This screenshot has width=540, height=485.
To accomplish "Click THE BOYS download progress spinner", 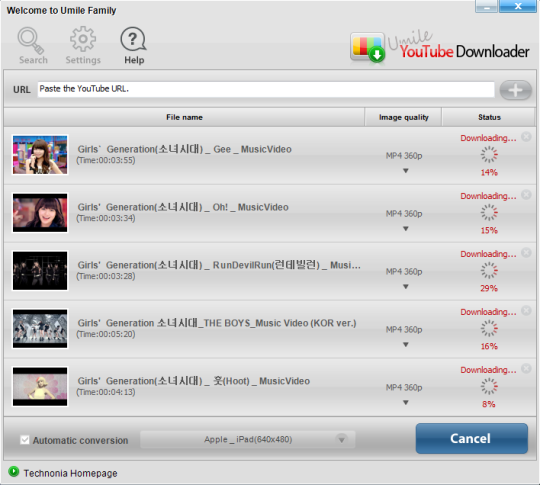I will 489,328.
